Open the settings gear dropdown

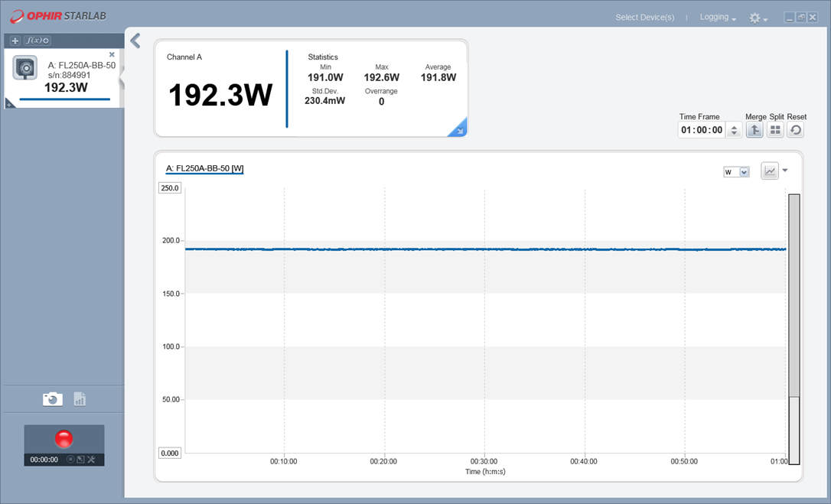(758, 18)
